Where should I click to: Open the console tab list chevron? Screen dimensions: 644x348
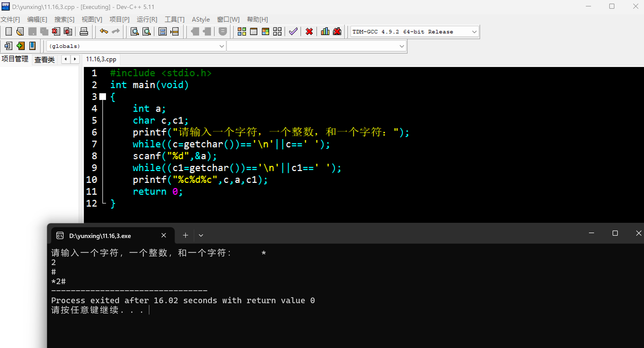201,235
